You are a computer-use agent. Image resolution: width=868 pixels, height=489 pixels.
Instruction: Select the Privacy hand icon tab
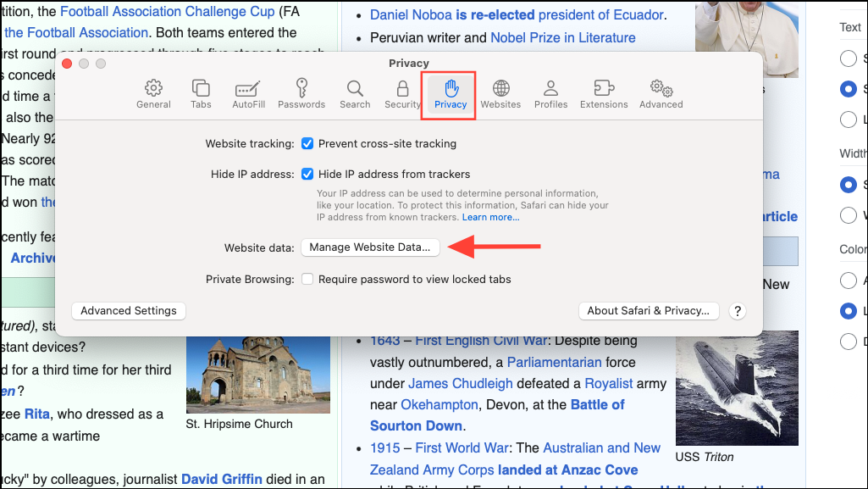450,94
